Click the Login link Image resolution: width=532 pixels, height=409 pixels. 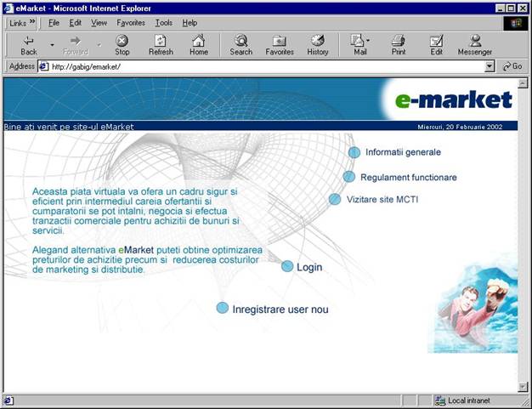click(309, 267)
